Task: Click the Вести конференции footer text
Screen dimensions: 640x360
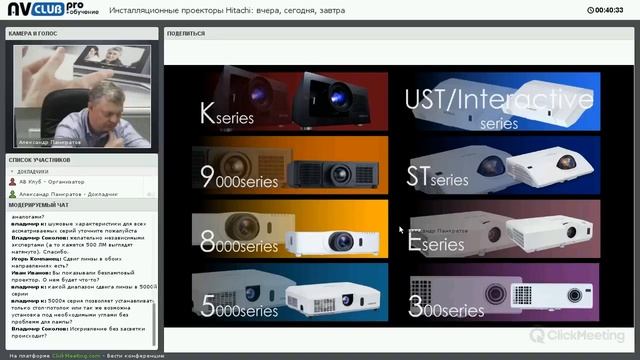Action: [x=136, y=356]
